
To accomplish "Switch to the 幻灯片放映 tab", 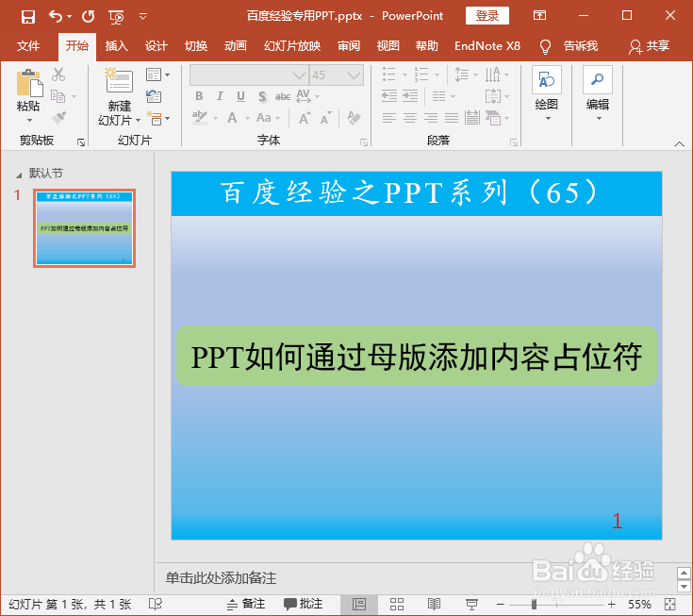I will coord(292,46).
